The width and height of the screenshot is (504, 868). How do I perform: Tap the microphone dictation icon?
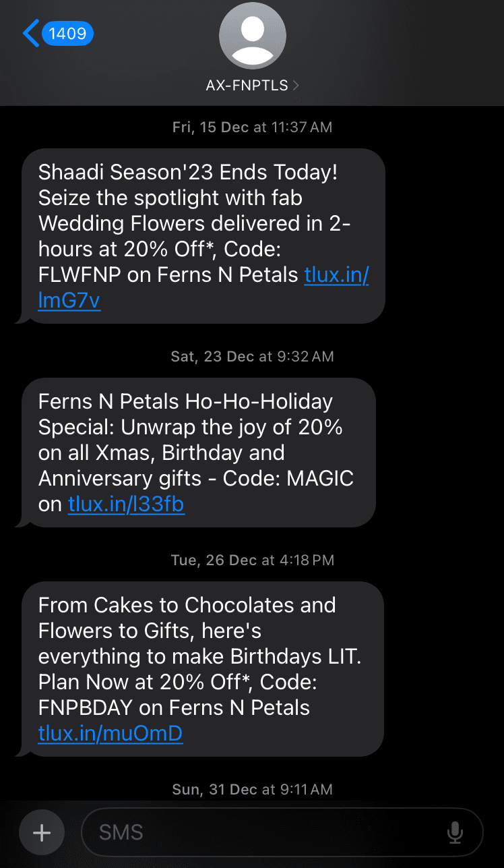point(455,832)
